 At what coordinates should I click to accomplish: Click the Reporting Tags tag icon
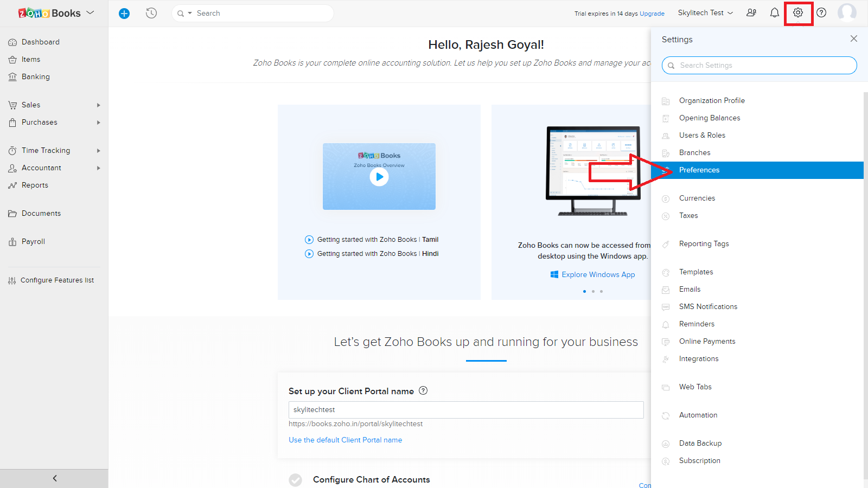click(666, 244)
